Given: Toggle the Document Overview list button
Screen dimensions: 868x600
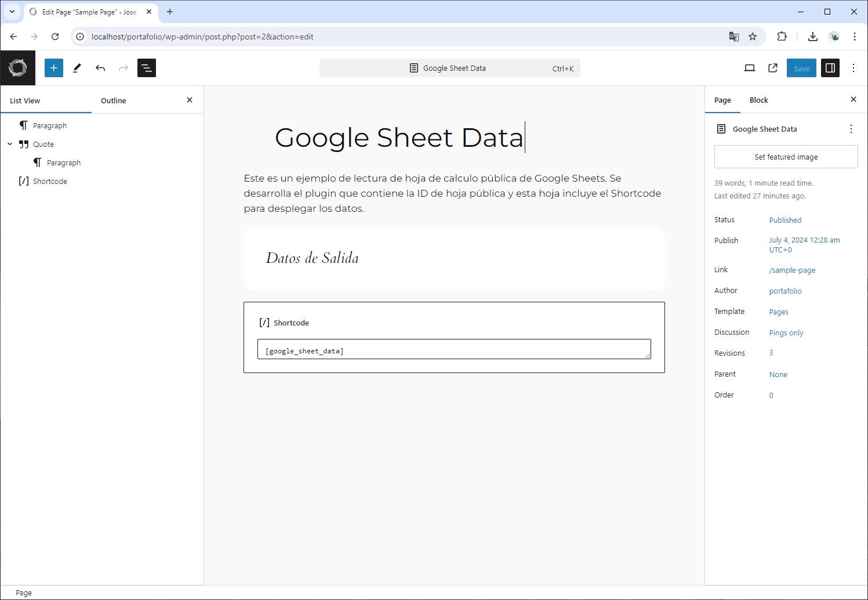Looking at the screenshot, I should [x=147, y=68].
